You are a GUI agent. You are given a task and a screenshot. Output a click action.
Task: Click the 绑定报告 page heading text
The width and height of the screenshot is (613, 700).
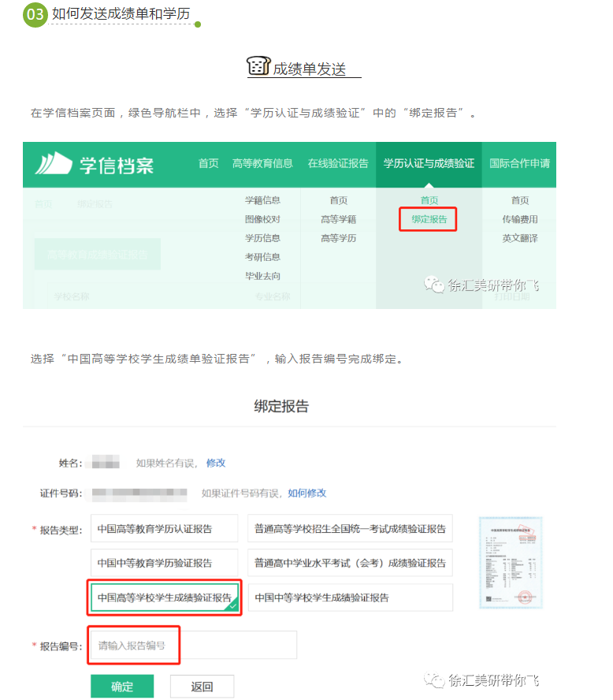(281, 406)
